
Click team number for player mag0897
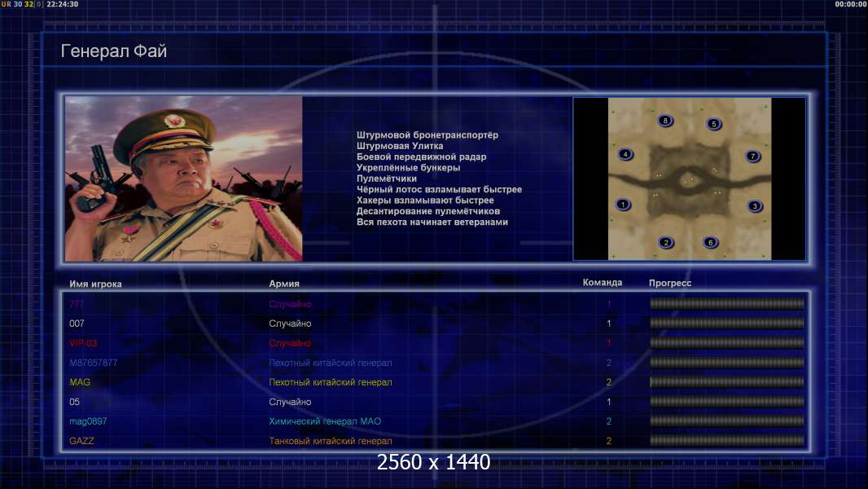tap(609, 421)
